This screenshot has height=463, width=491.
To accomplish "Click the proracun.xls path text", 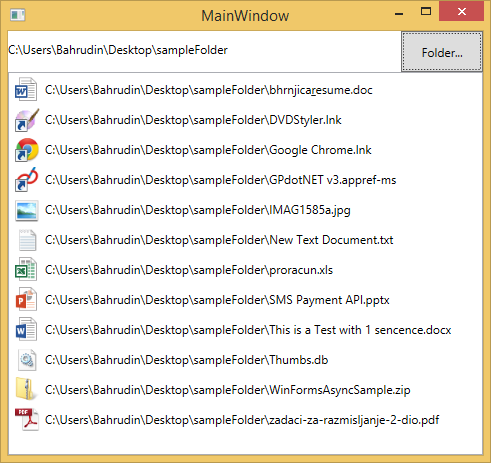I will (x=189, y=270).
